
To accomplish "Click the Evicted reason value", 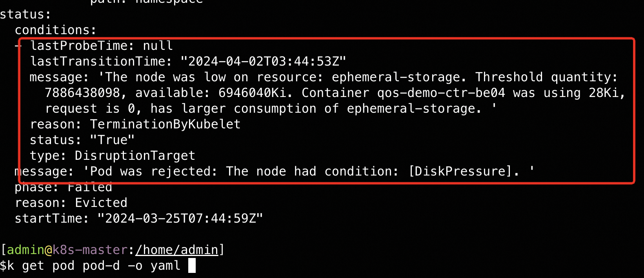I will click(x=101, y=203).
